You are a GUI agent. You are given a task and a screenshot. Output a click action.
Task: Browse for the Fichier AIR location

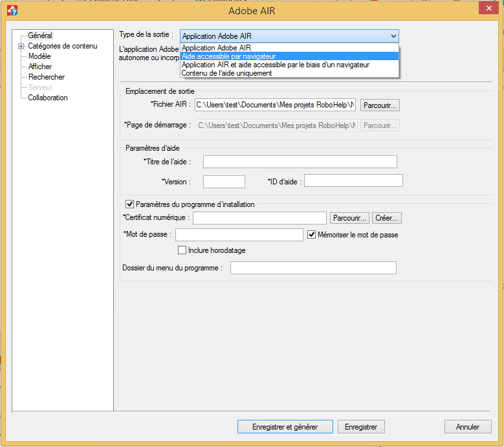[380, 105]
